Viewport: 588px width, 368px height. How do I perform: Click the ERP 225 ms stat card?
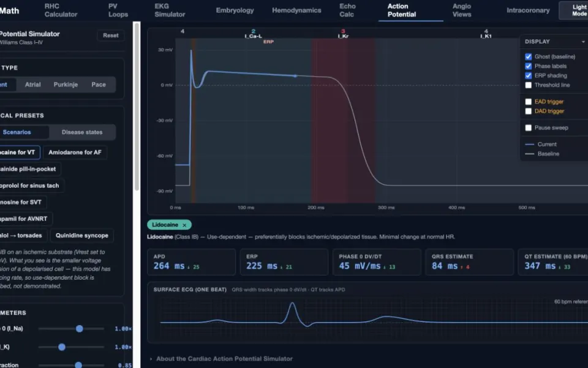(284, 262)
